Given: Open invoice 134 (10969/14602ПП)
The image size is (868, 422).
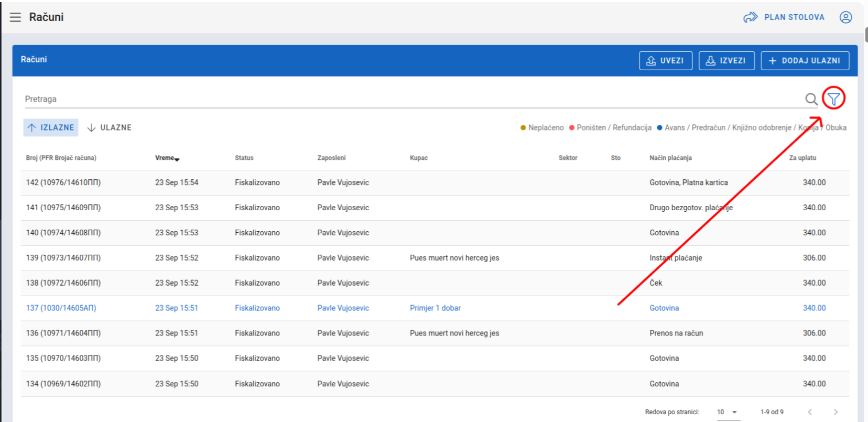Looking at the screenshot, I should [x=435, y=384].
